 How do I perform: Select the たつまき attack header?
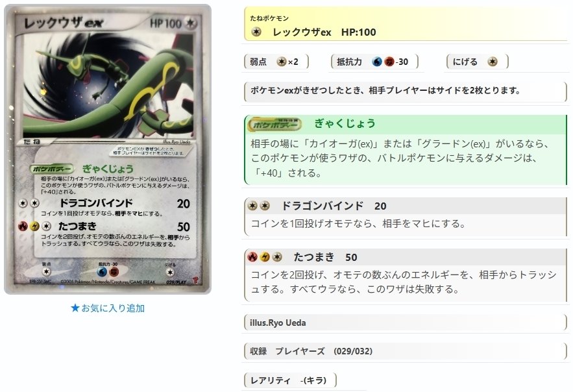[x=406, y=257]
